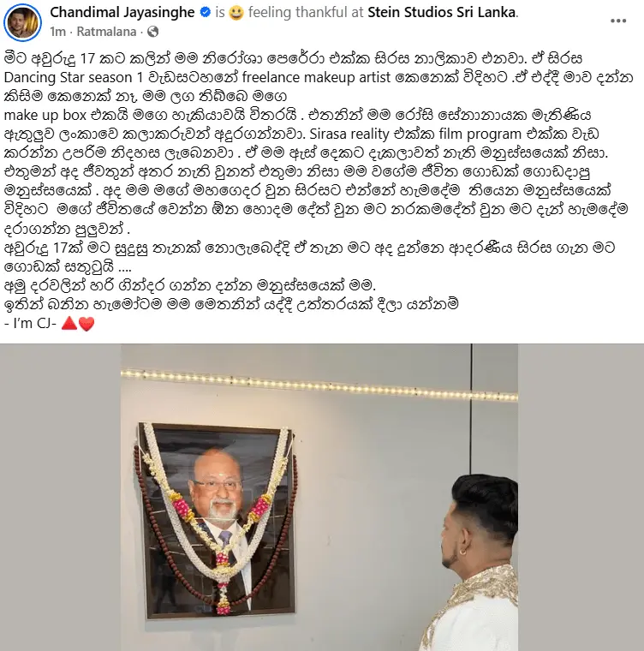This screenshot has height=651, width=644.
Task: Click the thankful smiley emoji icon
Action: tap(236, 14)
